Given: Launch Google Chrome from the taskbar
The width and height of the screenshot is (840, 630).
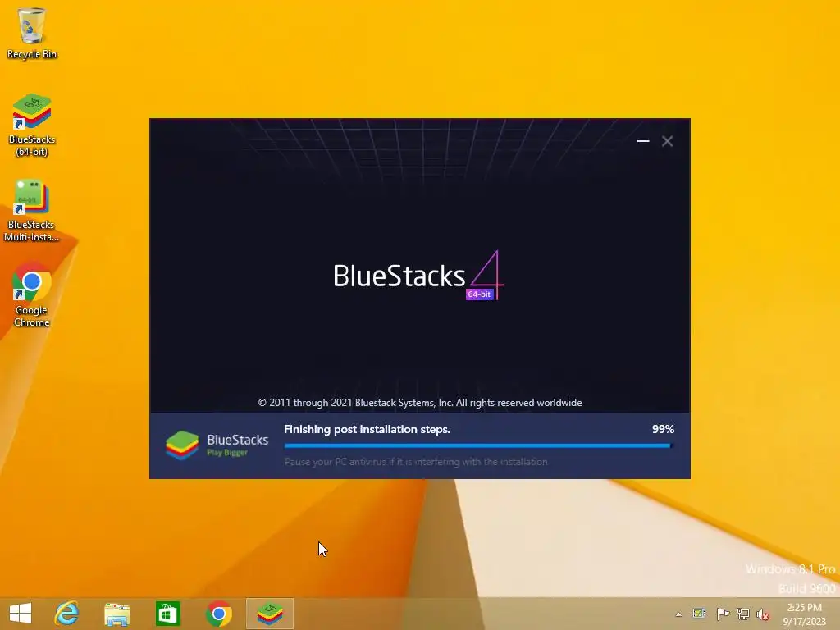Looking at the screenshot, I should pyautogui.click(x=218, y=614).
